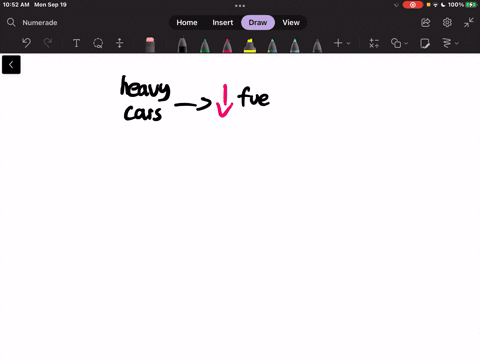Open settings gear

point(447,22)
